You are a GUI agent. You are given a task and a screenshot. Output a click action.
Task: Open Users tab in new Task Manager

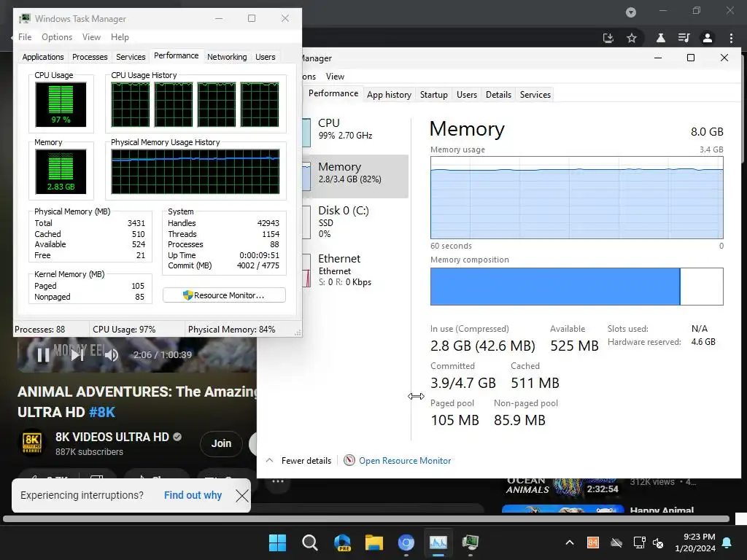click(x=466, y=94)
